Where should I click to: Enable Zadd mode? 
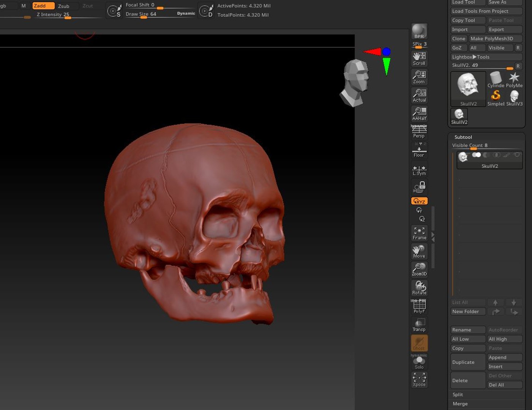[43, 6]
